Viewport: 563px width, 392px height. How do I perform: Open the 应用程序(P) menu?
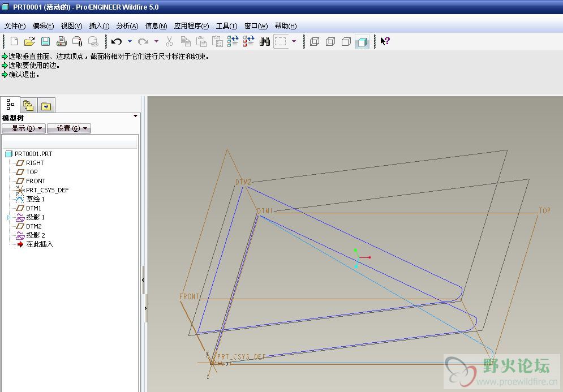tap(191, 26)
